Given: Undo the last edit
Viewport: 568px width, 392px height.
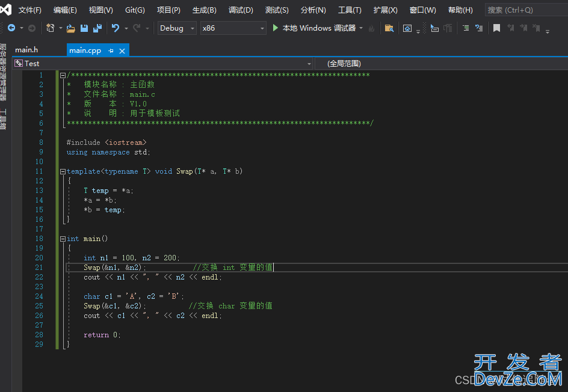Looking at the screenshot, I should pos(116,28).
